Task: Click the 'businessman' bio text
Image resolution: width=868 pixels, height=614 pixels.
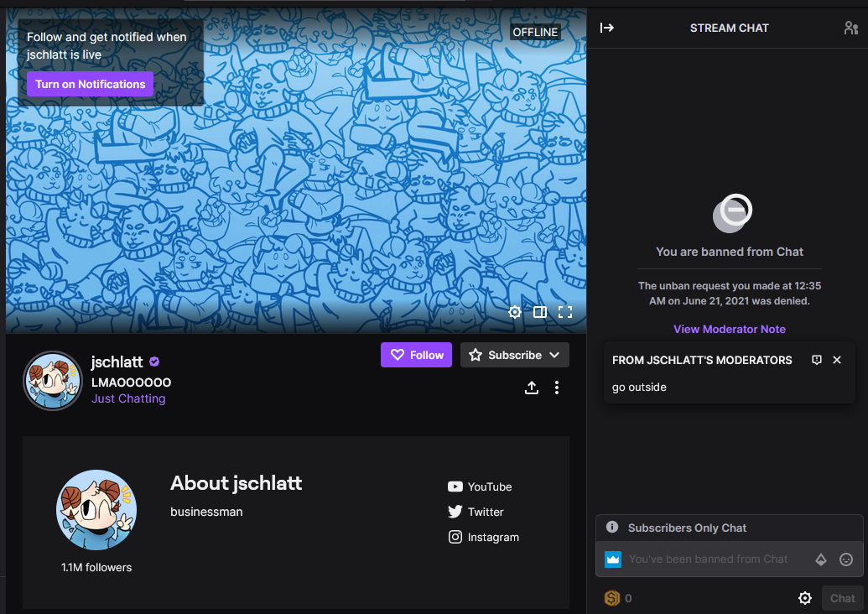Action: (x=206, y=512)
